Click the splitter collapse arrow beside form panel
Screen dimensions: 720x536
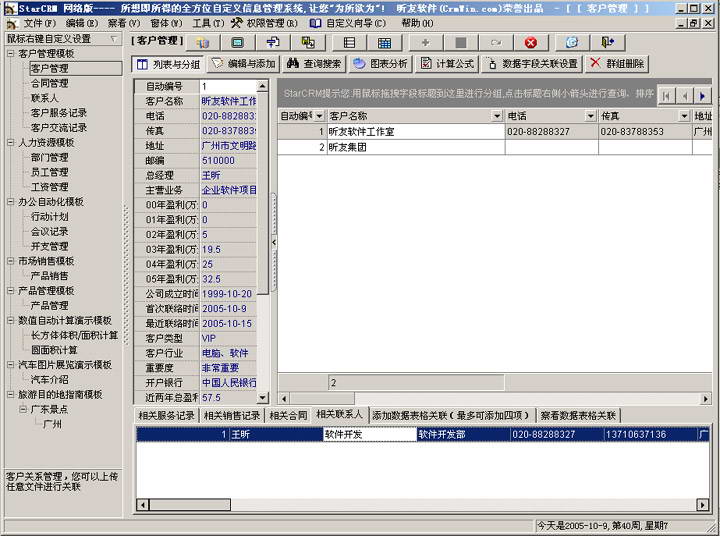274,242
